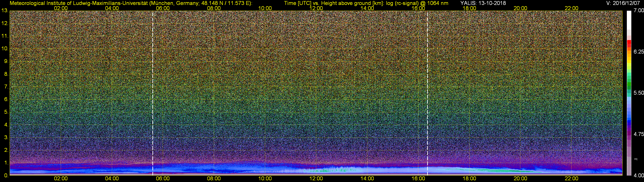Click the 4.75 value on the color scale
644x182 pixels.
pyautogui.click(x=639, y=134)
